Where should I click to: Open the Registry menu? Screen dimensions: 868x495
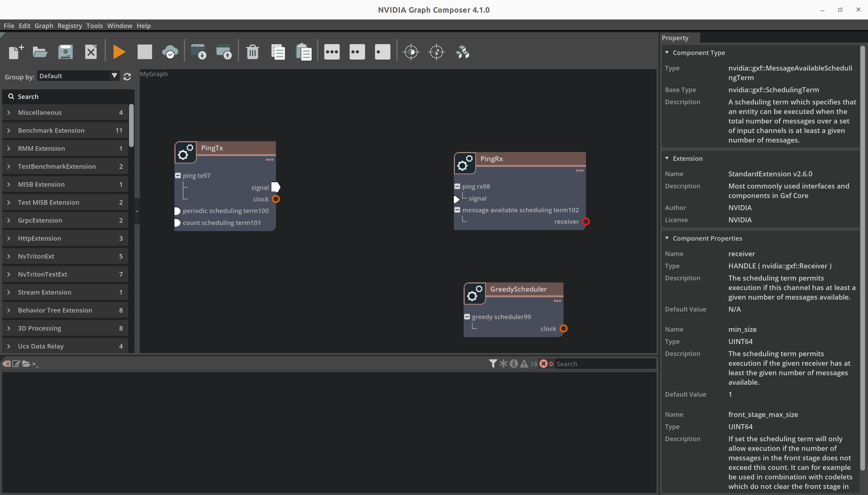[70, 26]
